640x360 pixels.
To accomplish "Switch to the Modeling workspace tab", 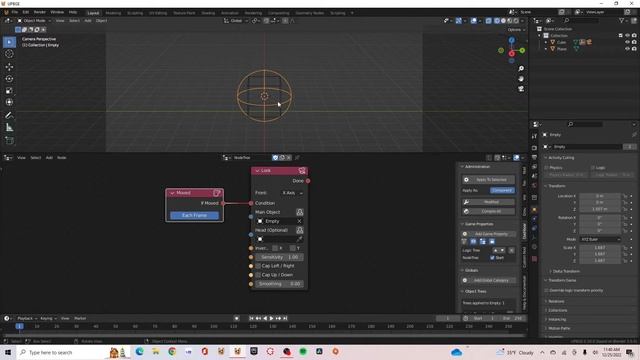I will click(113, 13).
